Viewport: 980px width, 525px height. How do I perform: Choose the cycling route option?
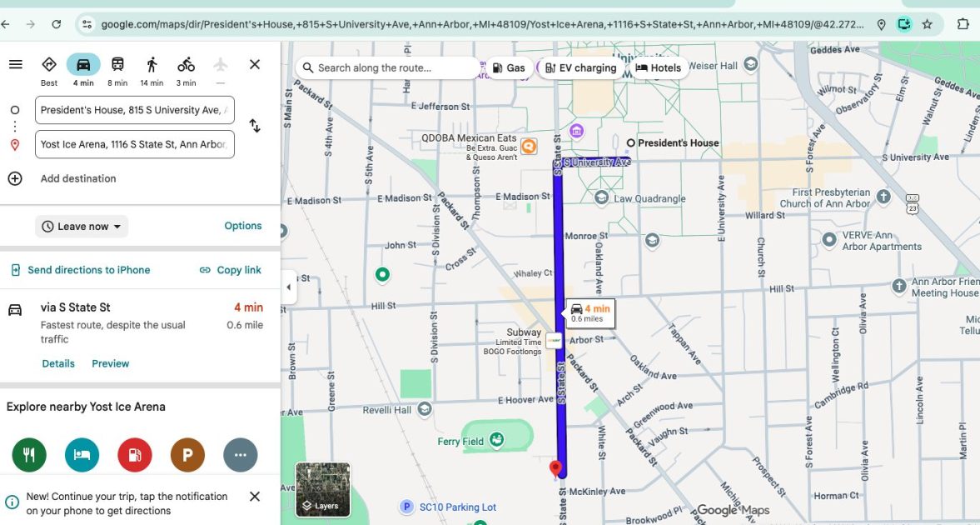(x=185, y=63)
